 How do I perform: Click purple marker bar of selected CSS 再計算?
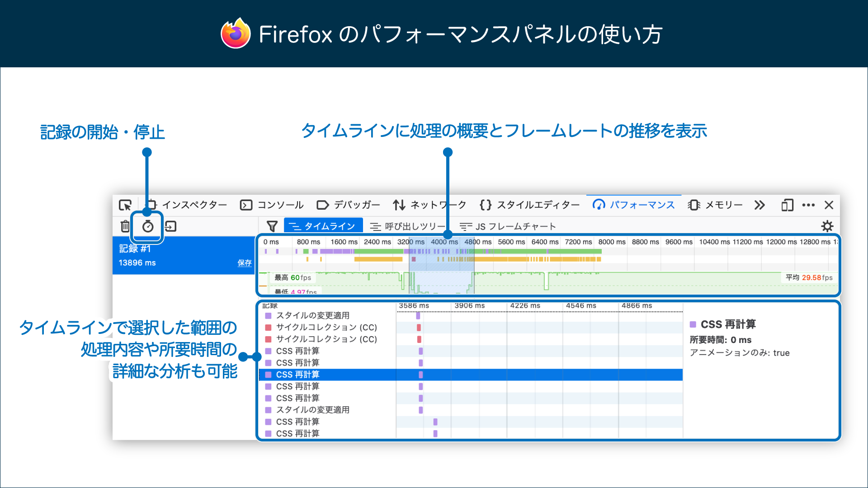[421, 375]
